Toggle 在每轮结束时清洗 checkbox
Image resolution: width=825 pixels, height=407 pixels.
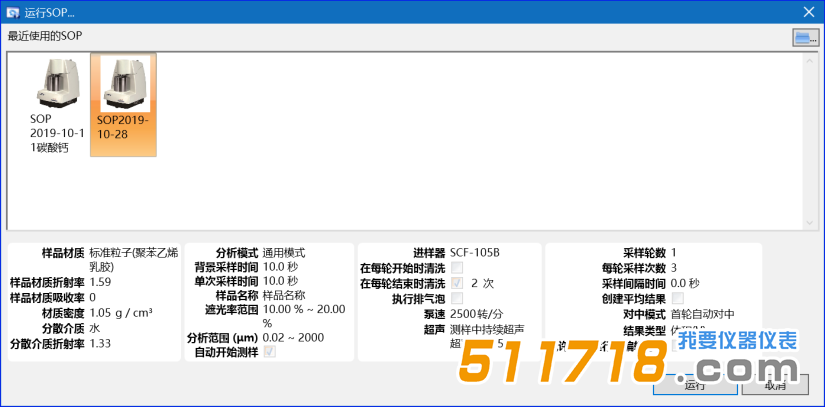pos(457,283)
